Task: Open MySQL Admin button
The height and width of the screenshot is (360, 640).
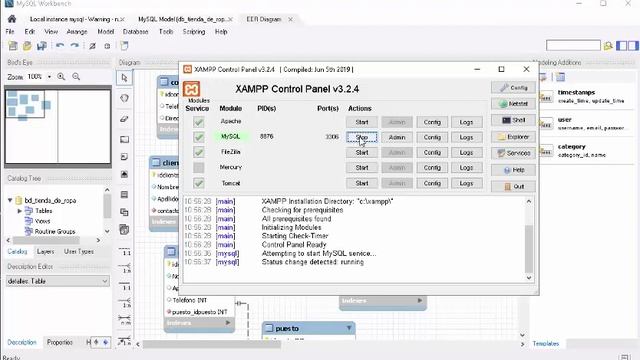Action: pyautogui.click(x=397, y=138)
